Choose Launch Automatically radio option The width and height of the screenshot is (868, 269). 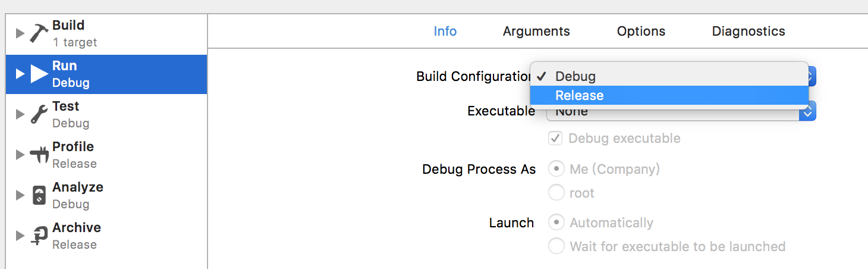pyautogui.click(x=556, y=223)
